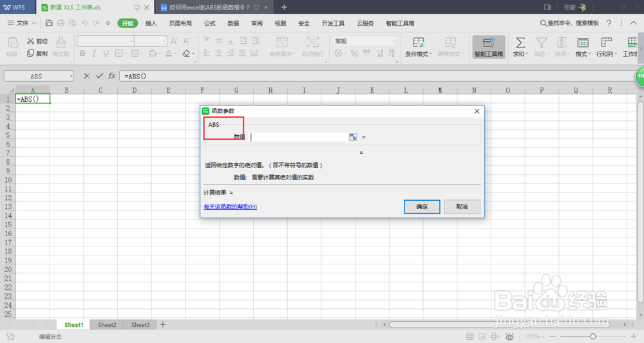Click the Cut (剪切) scissors button
Screen dimensions: 644x343
37,41
